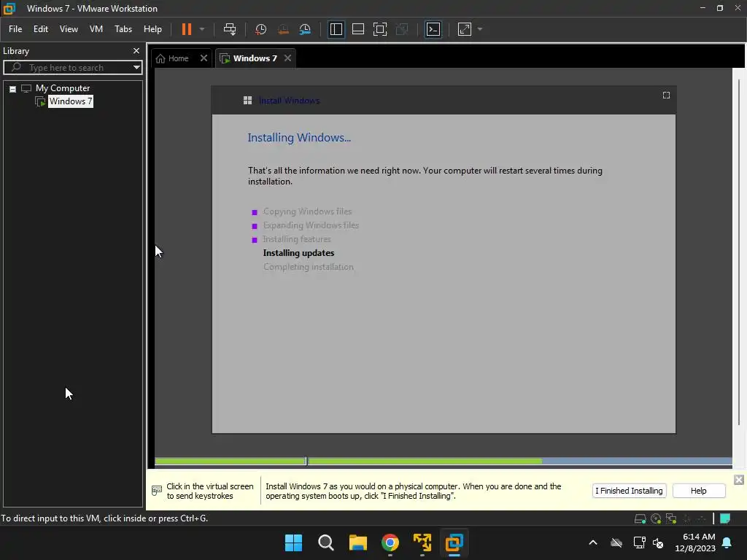Click the VMware logo in the title bar
The image size is (747, 560).
point(9,9)
